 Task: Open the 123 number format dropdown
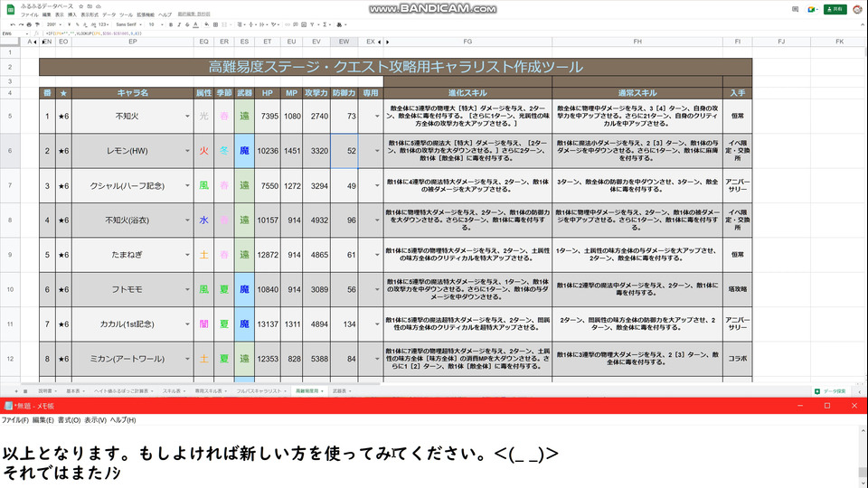103,24
